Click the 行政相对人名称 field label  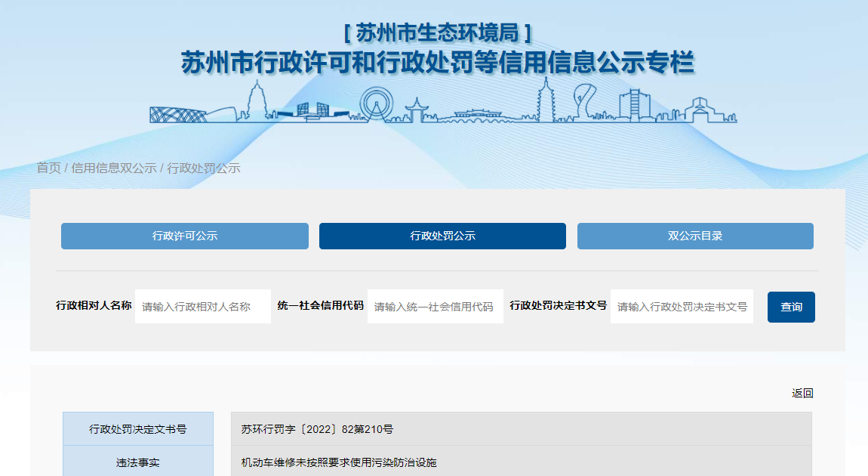(x=94, y=305)
